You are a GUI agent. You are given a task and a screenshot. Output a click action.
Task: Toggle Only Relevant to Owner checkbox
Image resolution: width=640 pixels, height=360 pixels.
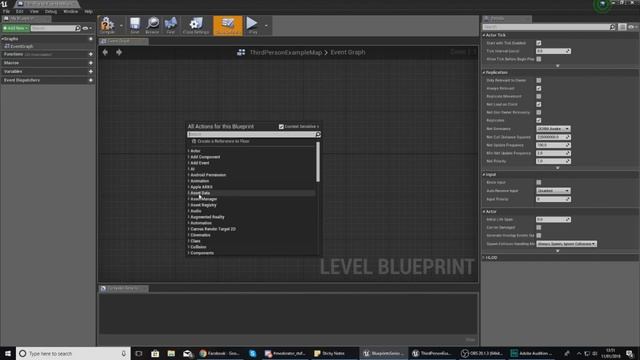(539, 80)
